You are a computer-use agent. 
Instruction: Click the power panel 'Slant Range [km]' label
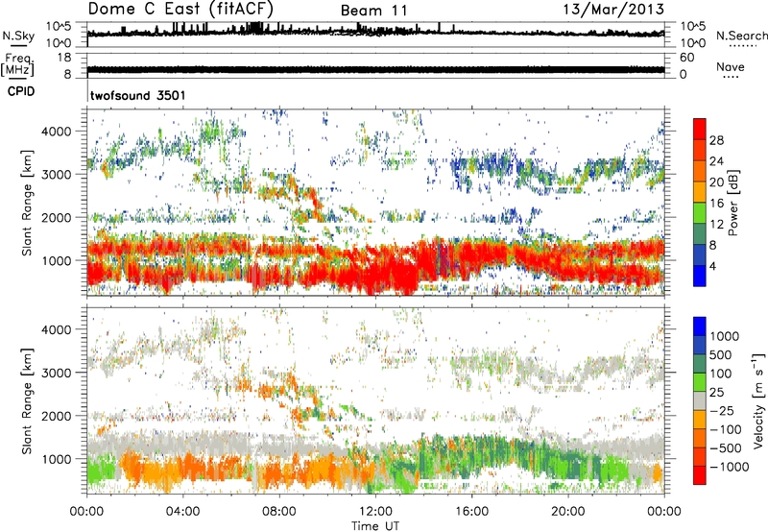28,203
